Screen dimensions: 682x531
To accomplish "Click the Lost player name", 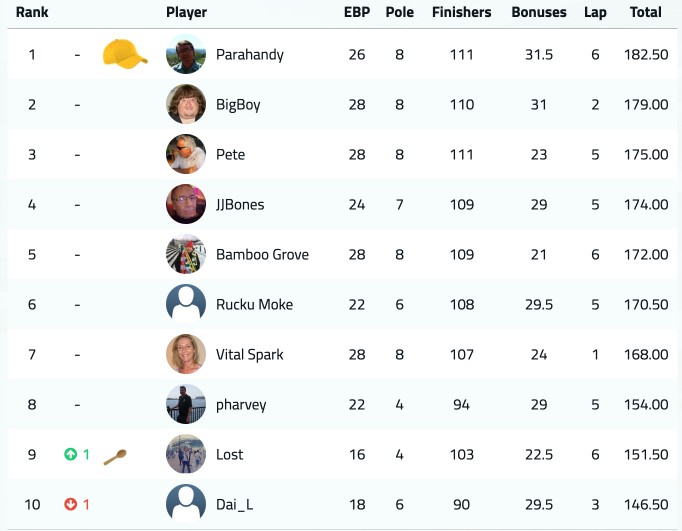I will (x=230, y=454).
